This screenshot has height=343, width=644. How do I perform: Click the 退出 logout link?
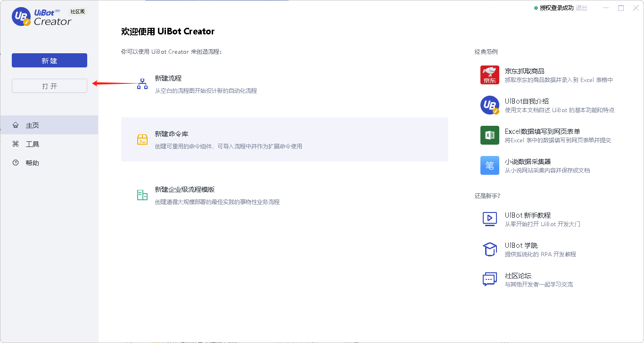click(x=582, y=8)
